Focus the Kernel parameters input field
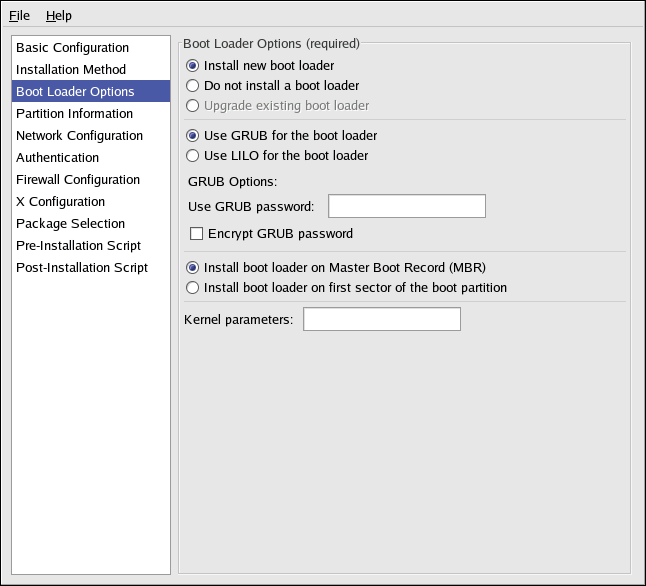Viewport: 646px width, 586px height. point(381,320)
